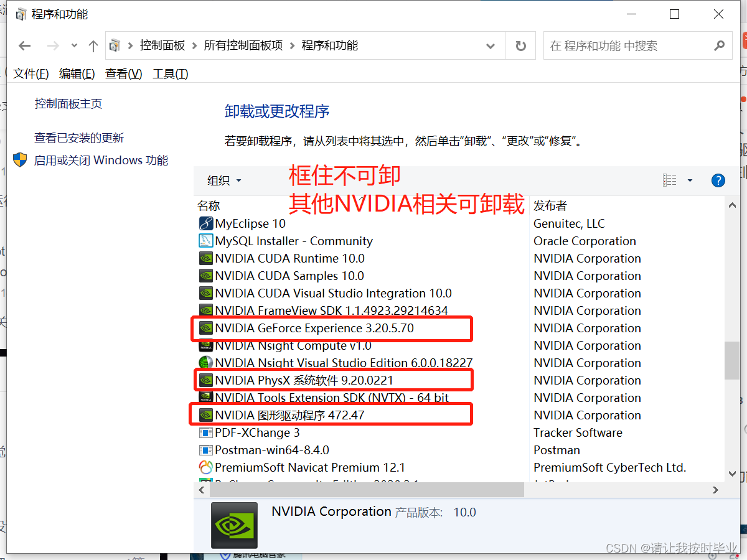
Task: Click publisher PremiumSoft CyberTech Ltd.
Action: pos(610,467)
